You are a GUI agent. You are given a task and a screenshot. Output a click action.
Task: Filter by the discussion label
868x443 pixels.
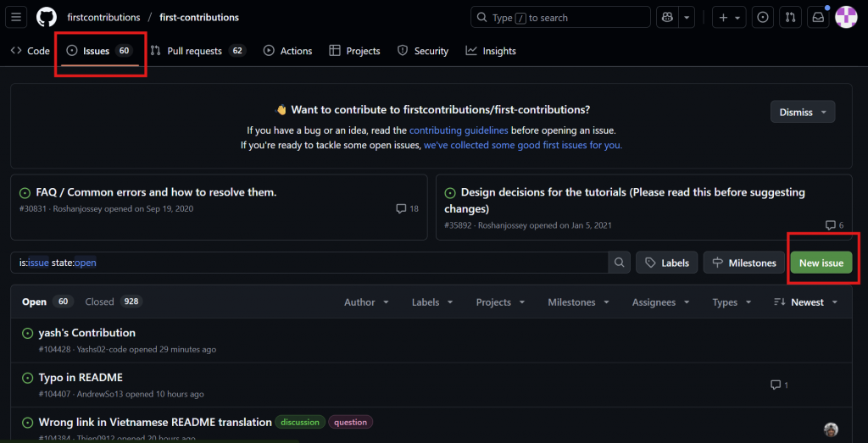300,422
